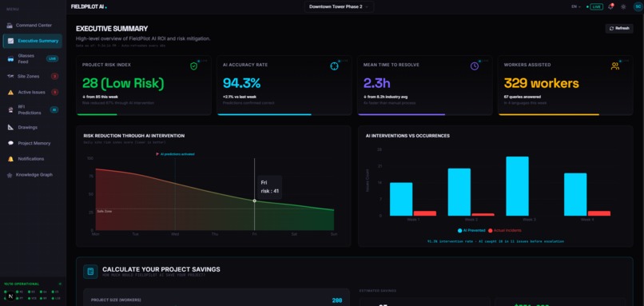The image size is (644, 306).
Task: Click the shield icon on Project Risk Index
Action: [x=193, y=66]
